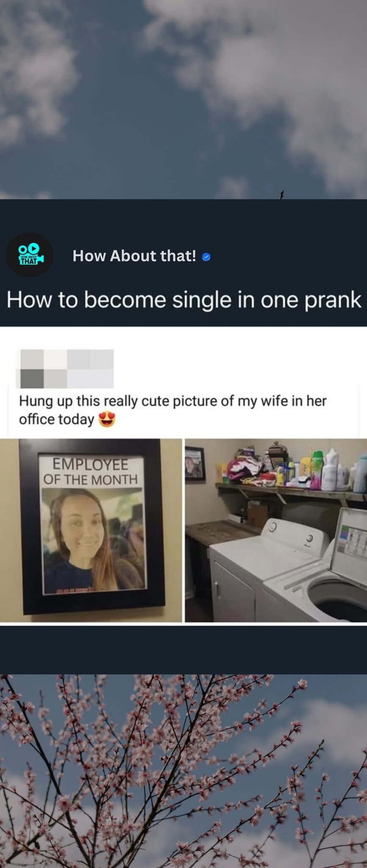Open the How About That channel avatar
The height and width of the screenshot is (868, 367).
[x=29, y=255]
